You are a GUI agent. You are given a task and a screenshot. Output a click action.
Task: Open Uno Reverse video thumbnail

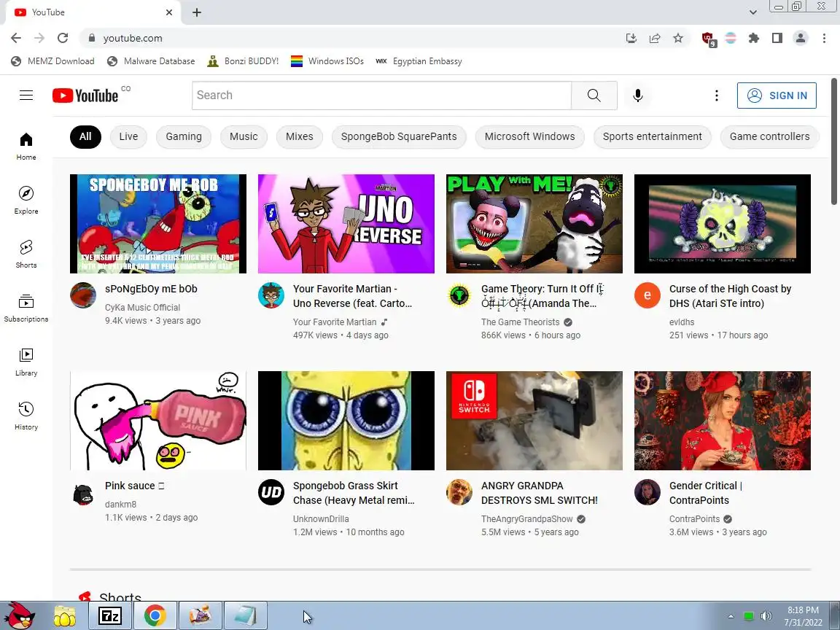coord(346,223)
